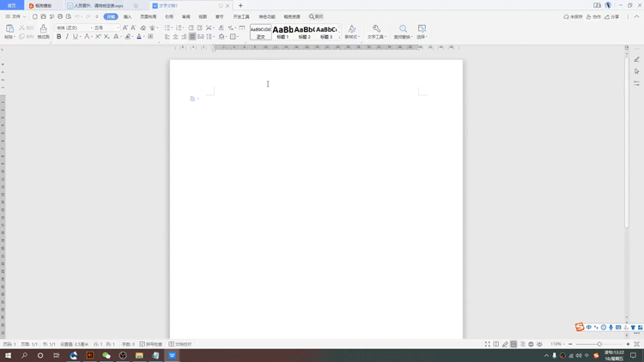Apply Subscript with the X₂ icon
This screenshot has width=644, height=362.
click(x=106, y=37)
